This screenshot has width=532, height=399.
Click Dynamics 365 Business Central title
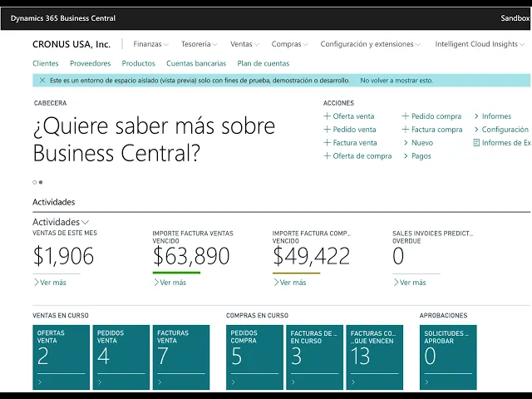[x=63, y=18]
